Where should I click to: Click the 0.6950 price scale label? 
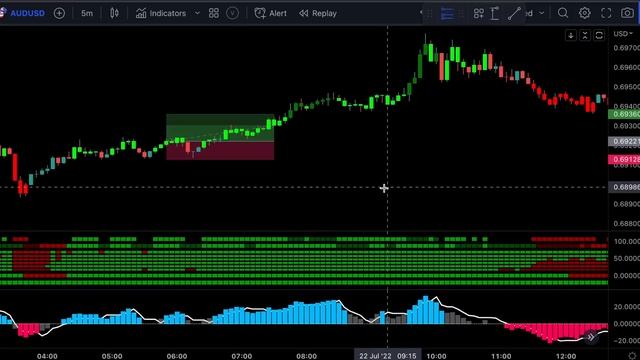[x=626, y=87]
